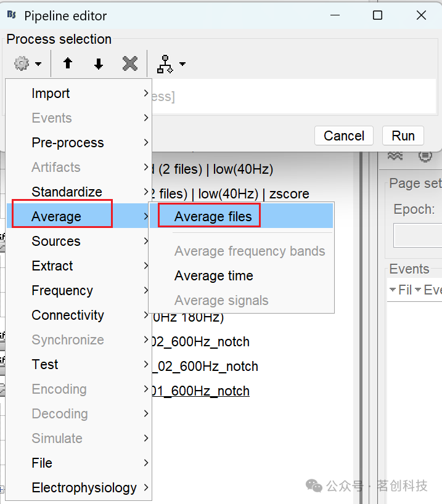Select greyed Average signals entry
This screenshot has height=504, width=442.
241,301
